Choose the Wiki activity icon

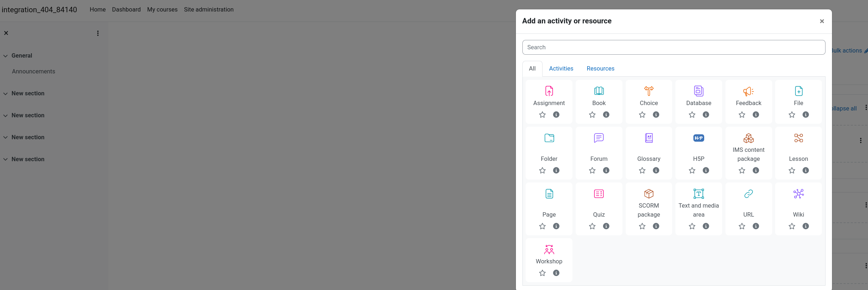point(799,194)
